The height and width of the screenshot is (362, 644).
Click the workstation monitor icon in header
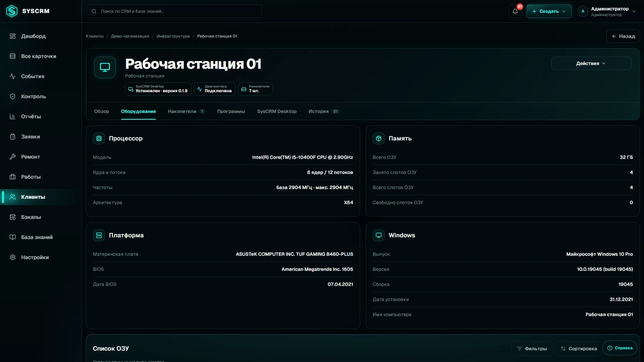tap(105, 67)
